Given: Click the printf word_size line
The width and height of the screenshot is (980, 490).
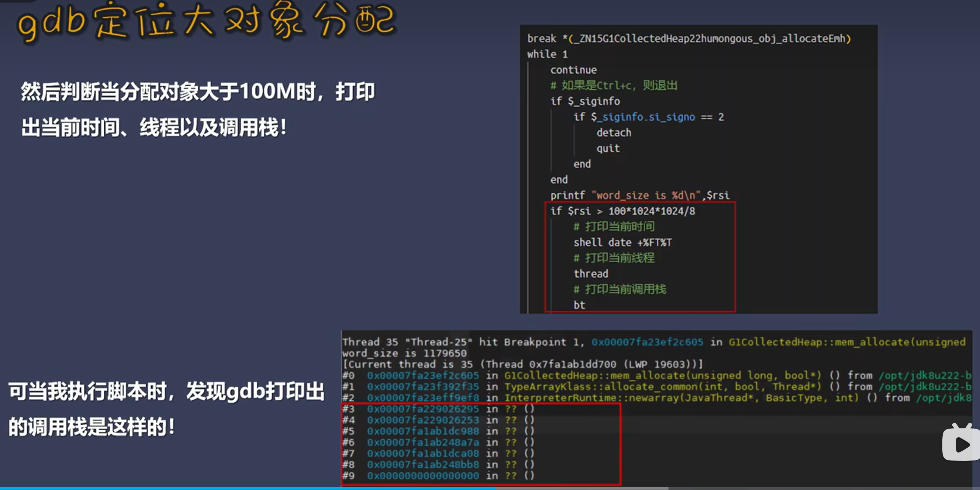Looking at the screenshot, I should (639, 196).
